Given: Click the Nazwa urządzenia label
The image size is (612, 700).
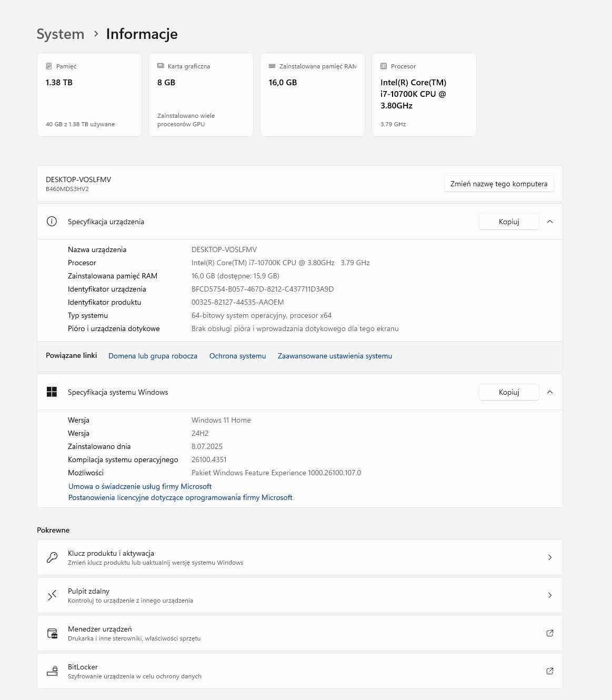Looking at the screenshot, I should tap(97, 249).
